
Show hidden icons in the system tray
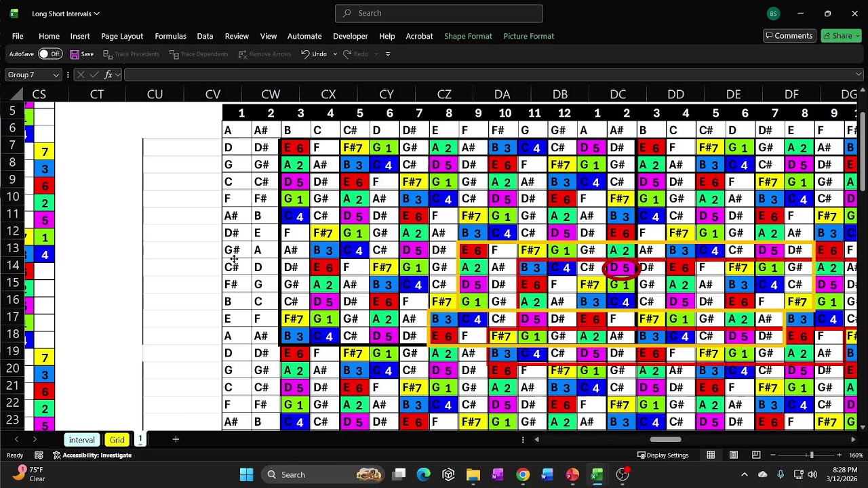[x=745, y=474]
